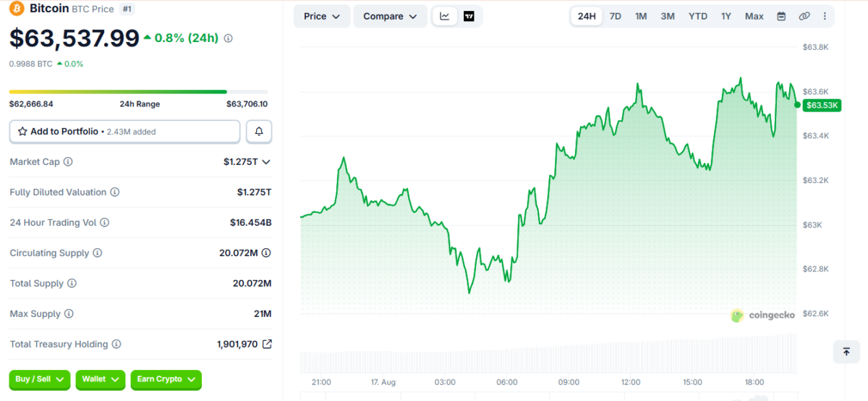Click the info icon beside Market Cap
The image size is (868, 401).
(x=69, y=162)
